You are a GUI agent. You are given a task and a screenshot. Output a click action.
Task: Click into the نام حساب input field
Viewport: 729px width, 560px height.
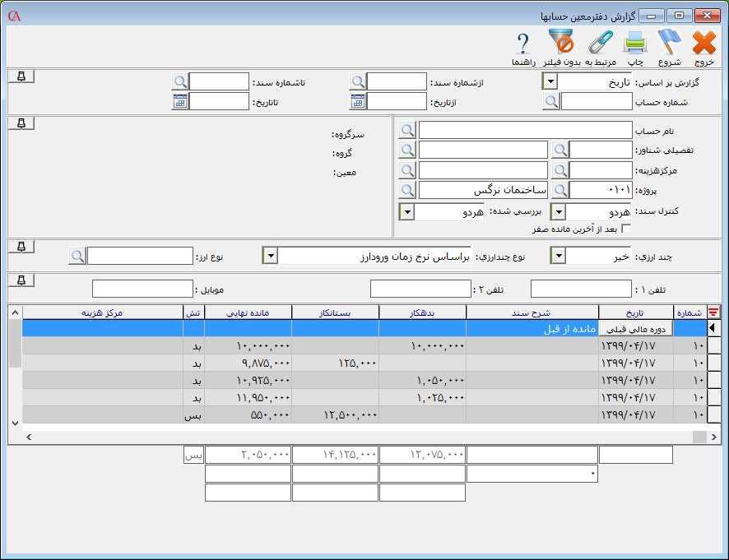525,130
